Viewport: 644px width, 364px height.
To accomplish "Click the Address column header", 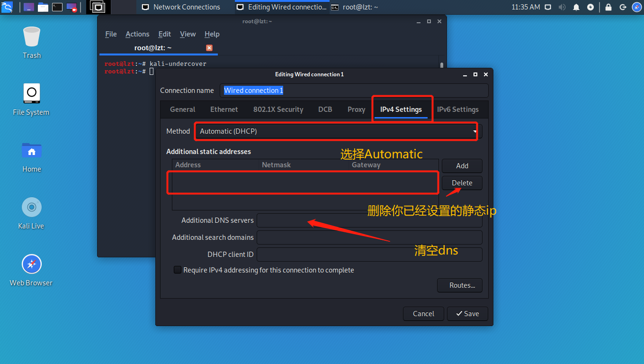I will point(188,165).
